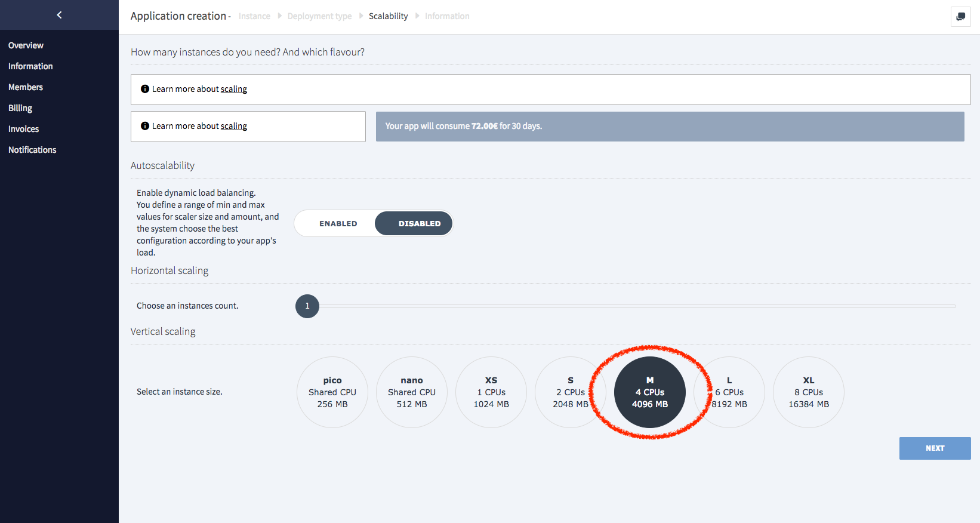Go to the Instance breadcrumb step
980x523 pixels.
(254, 16)
